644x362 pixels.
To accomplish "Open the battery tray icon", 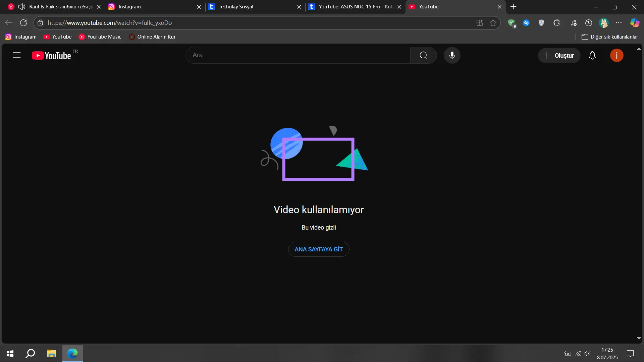I will coord(568,354).
